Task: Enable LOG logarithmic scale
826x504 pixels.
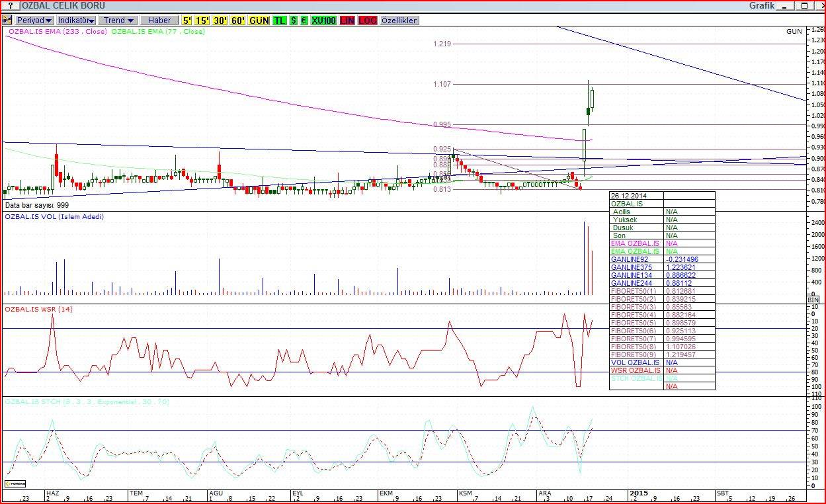Action: [368, 21]
